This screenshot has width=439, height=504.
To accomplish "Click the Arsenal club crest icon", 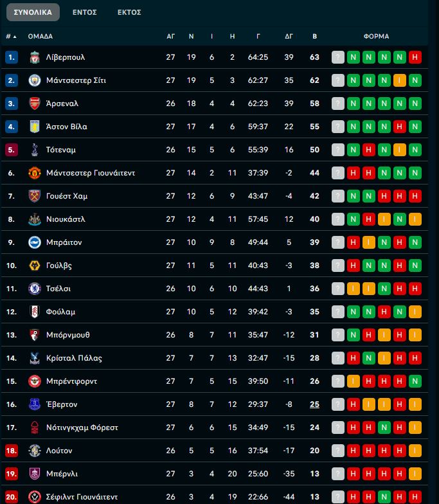I will (x=35, y=104).
